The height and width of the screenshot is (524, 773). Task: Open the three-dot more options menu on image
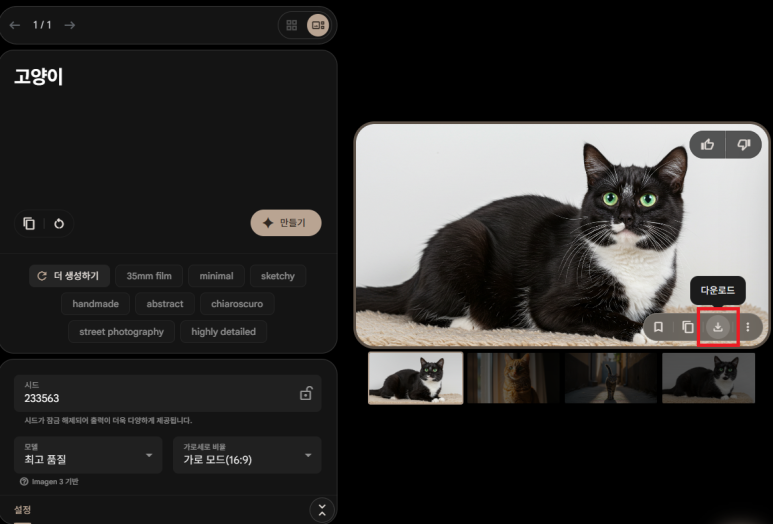click(747, 327)
